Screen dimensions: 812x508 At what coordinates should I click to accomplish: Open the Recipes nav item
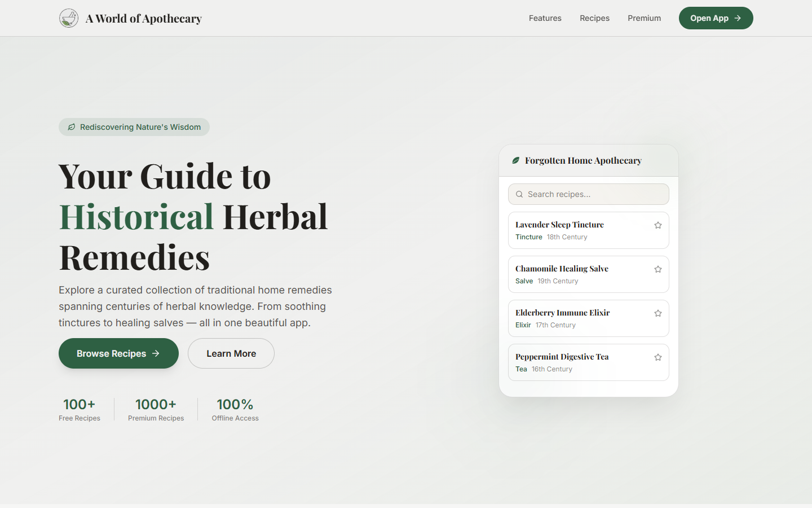pos(594,18)
